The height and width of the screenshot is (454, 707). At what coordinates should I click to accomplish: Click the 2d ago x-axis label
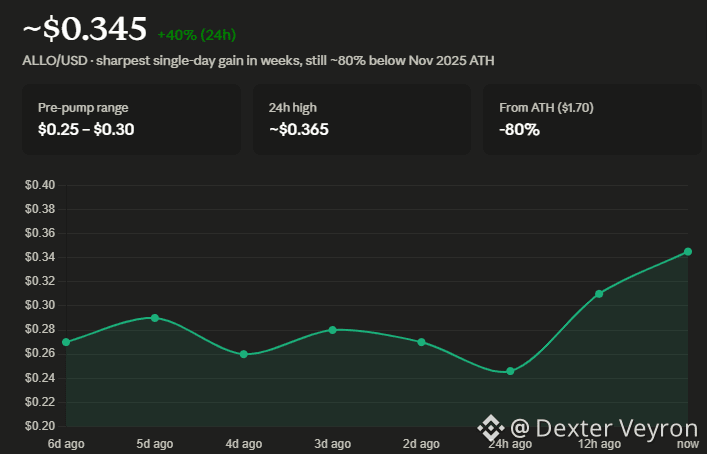click(421, 444)
